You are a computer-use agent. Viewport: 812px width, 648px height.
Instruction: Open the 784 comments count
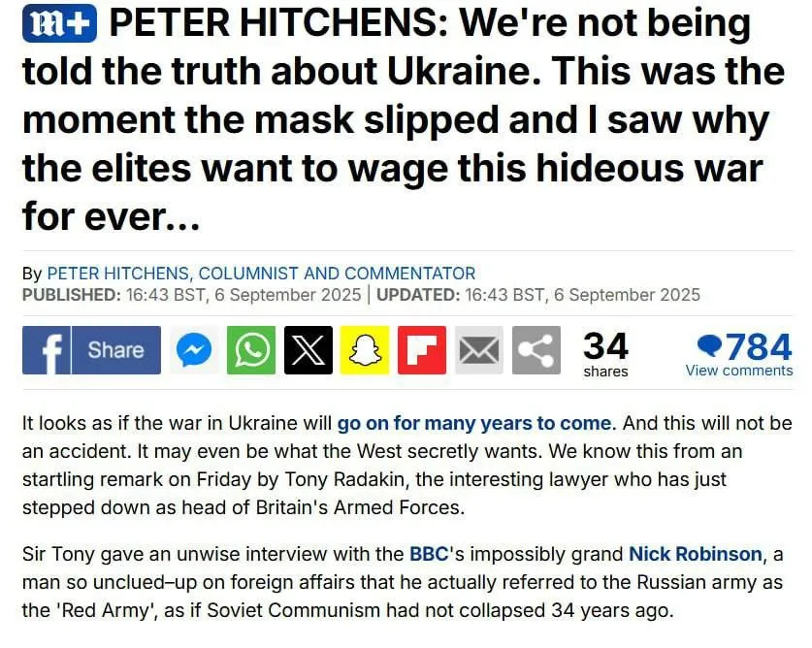coord(758,346)
